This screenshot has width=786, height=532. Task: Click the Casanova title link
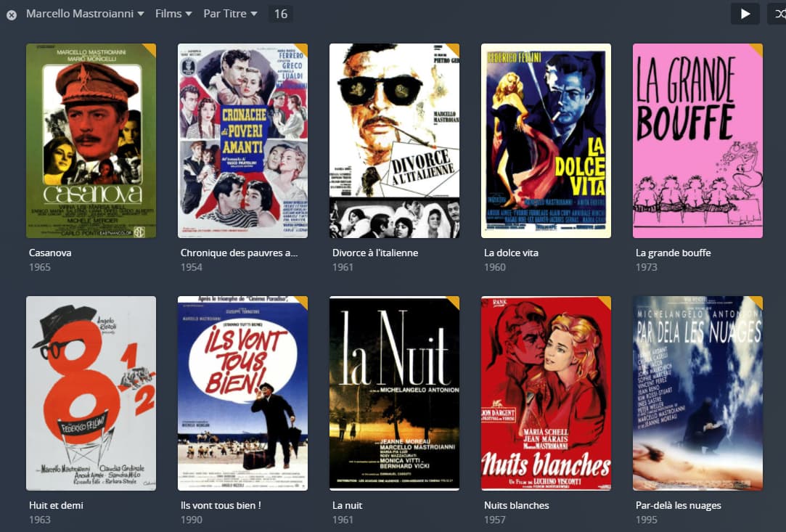point(50,253)
